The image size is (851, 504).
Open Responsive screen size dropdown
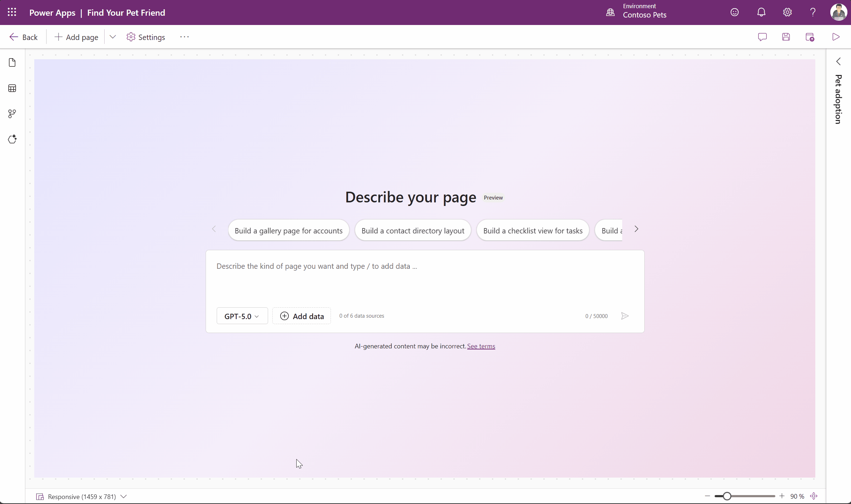click(82, 497)
